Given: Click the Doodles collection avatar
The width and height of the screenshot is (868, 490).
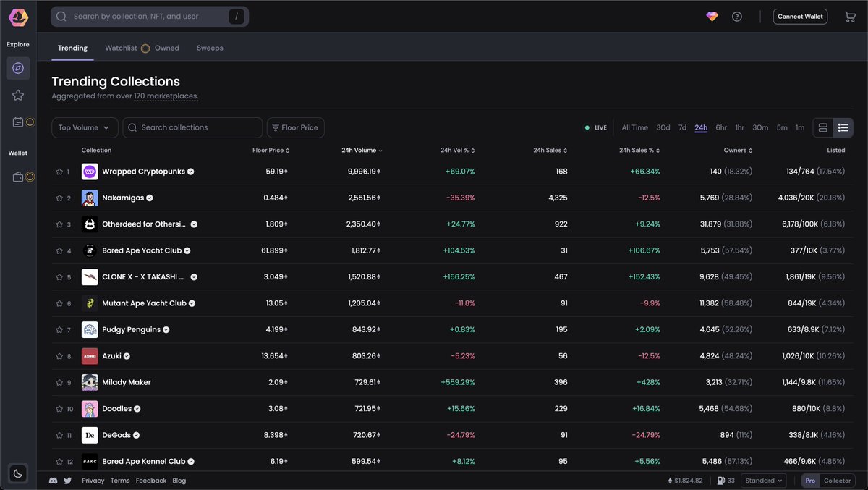Looking at the screenshot, I should click(90, 409).
